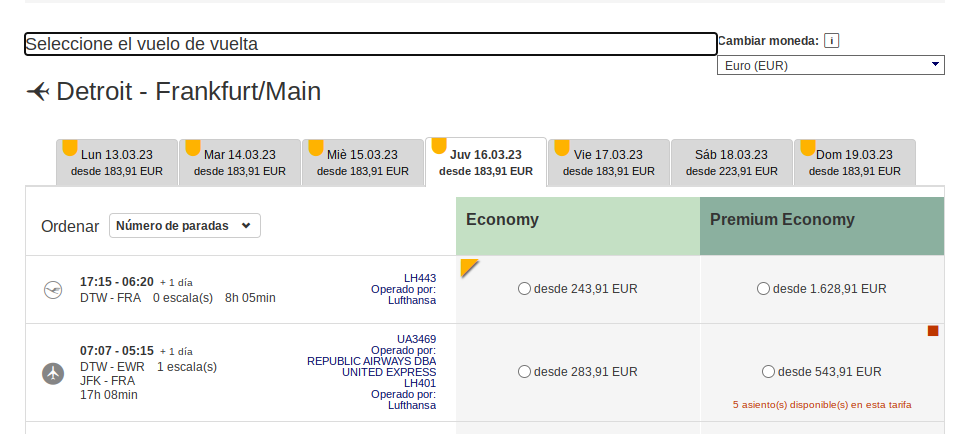Click the UA3469 flight number link
The image size is (978, 434).
[417, 339]
